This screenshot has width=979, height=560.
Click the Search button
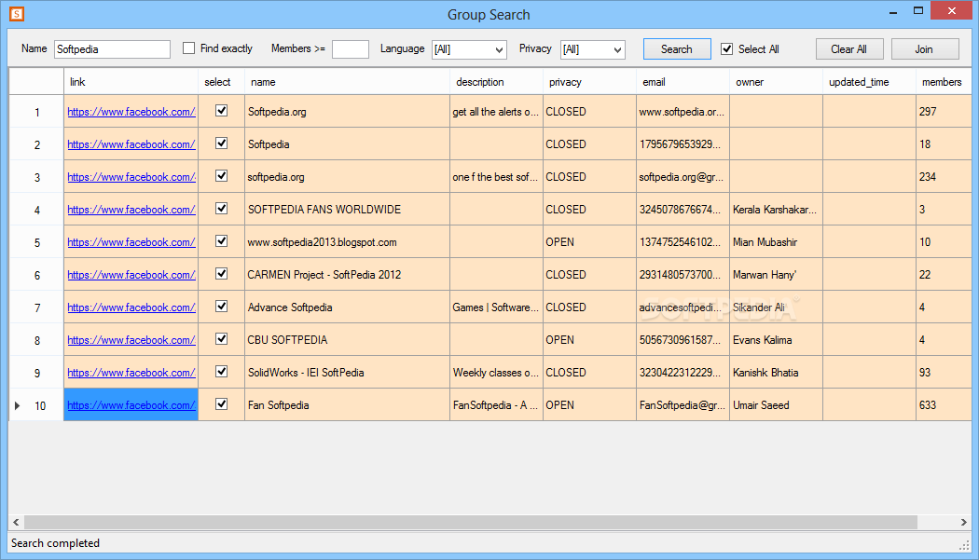[x=677, y=48]
